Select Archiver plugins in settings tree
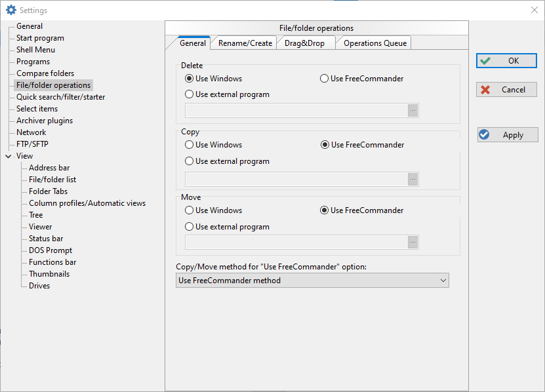The height and width of the screenshot is (392, 545). pyautogui.click(x=45, y=121)
